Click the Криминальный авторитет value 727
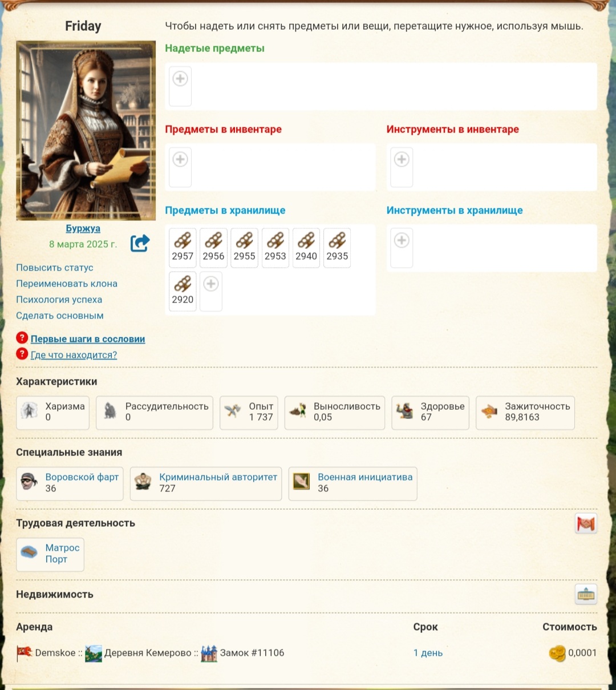 click(167, 489)
